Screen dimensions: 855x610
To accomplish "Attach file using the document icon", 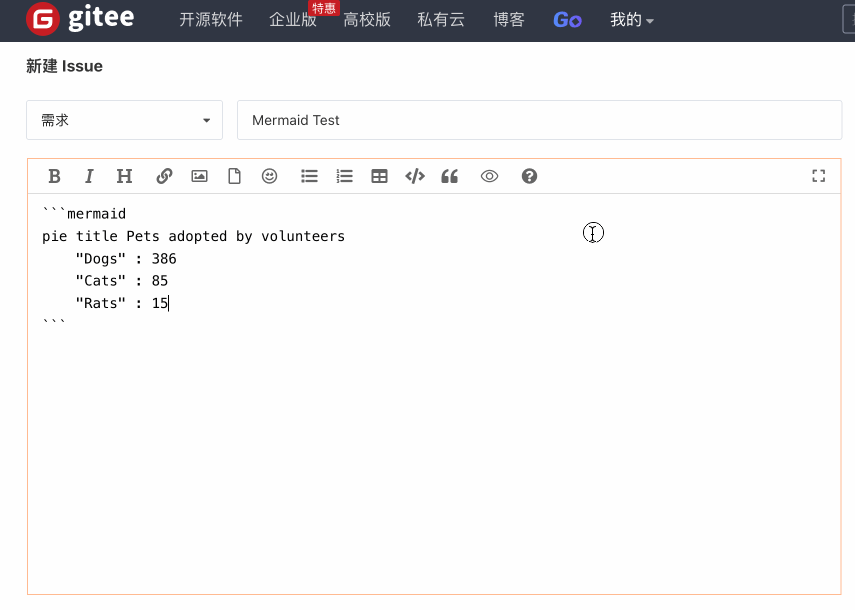I will [x=234, y=176].
